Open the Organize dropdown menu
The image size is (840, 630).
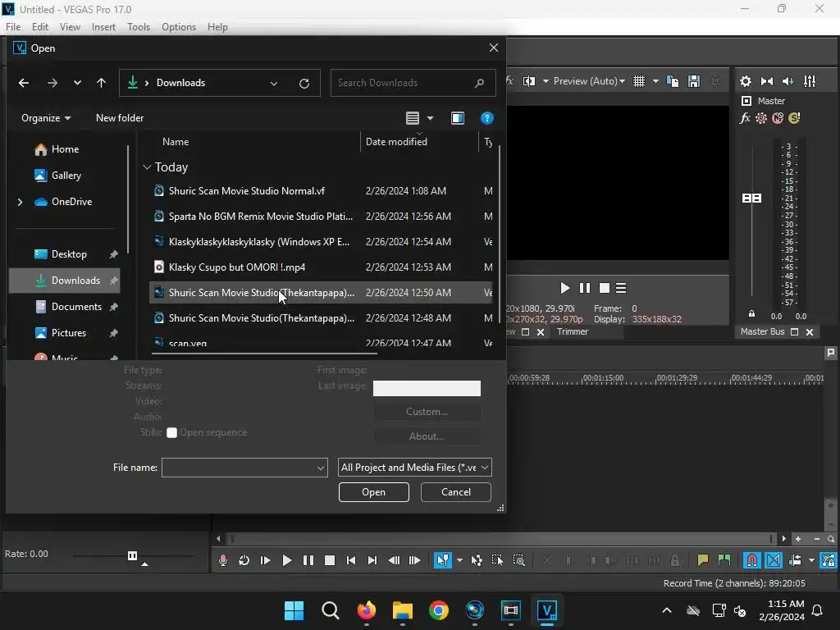[46, 118]
